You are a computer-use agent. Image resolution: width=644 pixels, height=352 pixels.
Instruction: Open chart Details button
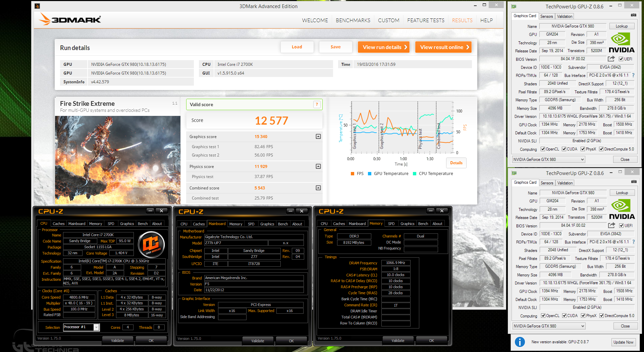click(456, 163)
